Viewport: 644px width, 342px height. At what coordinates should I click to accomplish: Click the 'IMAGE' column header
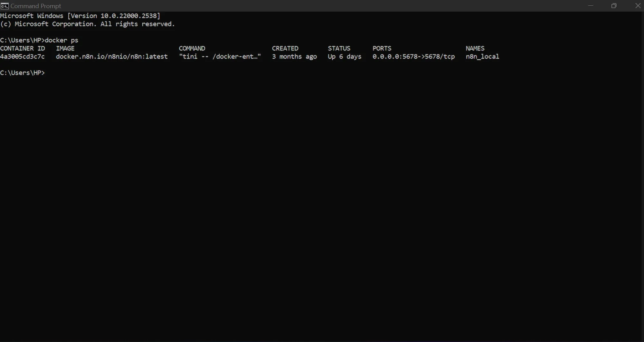pos(65,48)
